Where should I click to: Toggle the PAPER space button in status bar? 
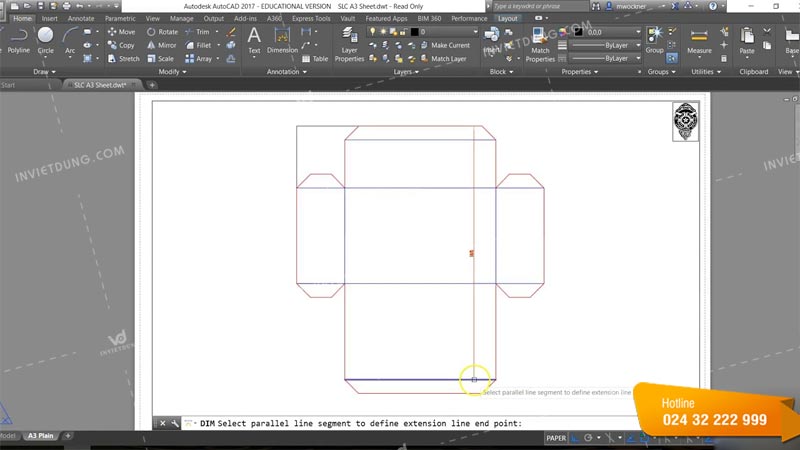556,438
